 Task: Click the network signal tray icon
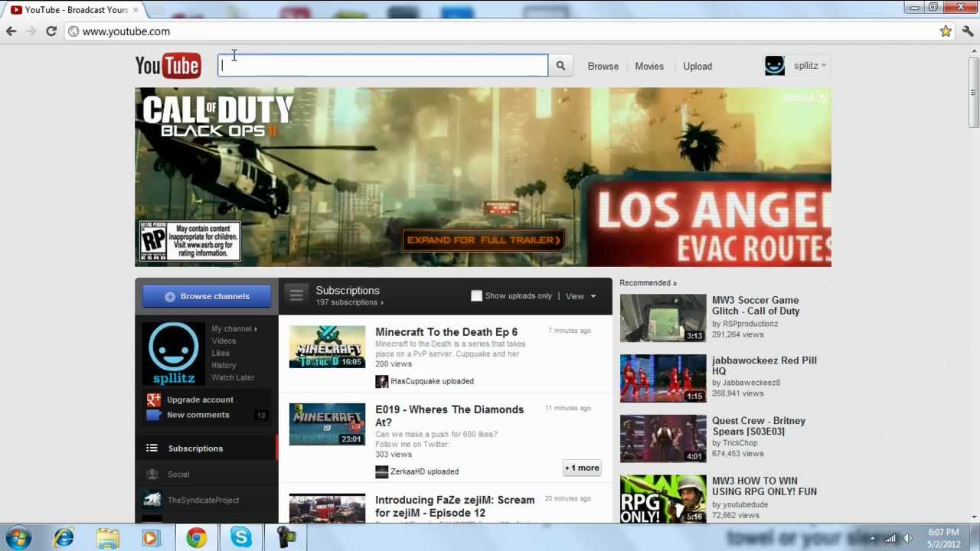890,539
